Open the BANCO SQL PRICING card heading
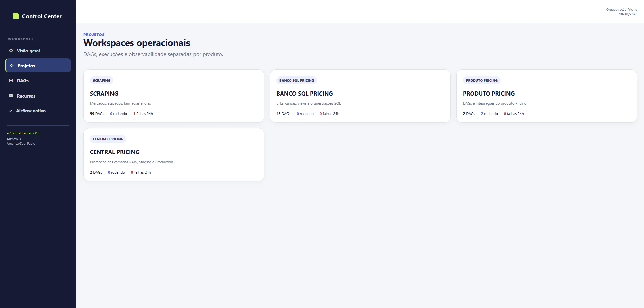Image resolution: width=644 pixels, height=308 pixels. coord(305,94)
